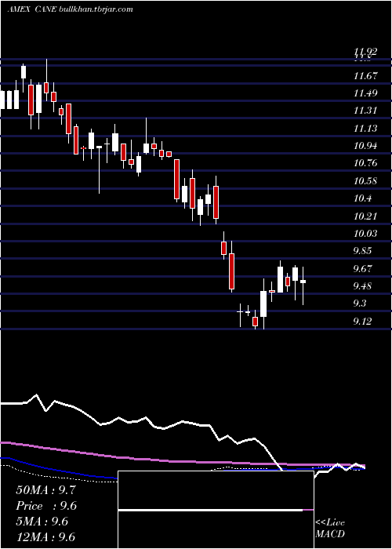The width and height of the screenshot is (392, 549).
Task: Click the 9.67 price axis label
Action: tap(363, 268)
